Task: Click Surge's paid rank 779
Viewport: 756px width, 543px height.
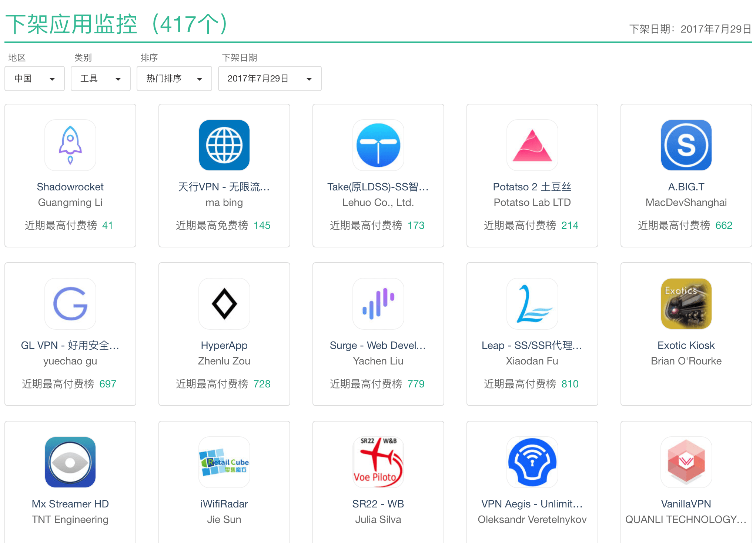Action: [416, 384]
